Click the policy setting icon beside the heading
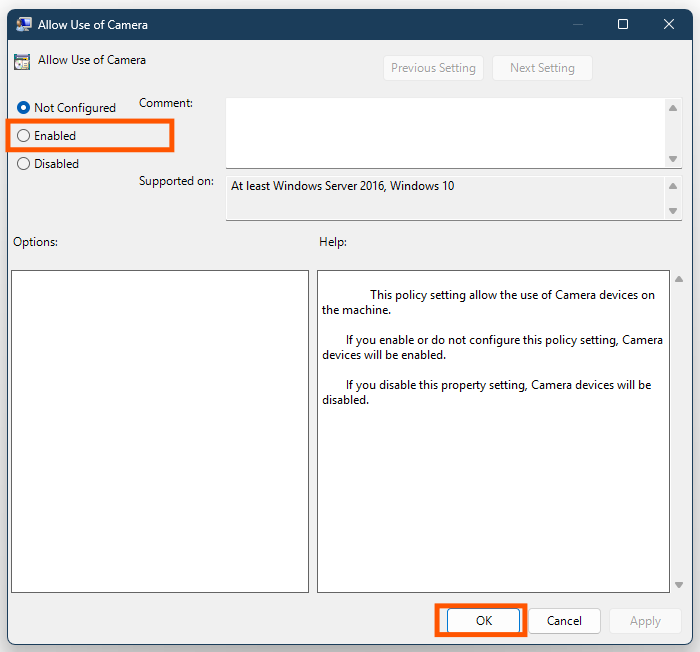 tap(22, 61)
